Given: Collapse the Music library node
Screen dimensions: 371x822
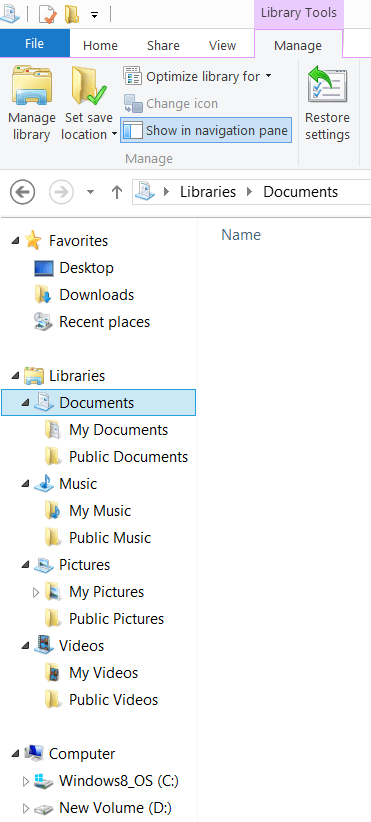Looking at the screenshot, I should 26,484.
